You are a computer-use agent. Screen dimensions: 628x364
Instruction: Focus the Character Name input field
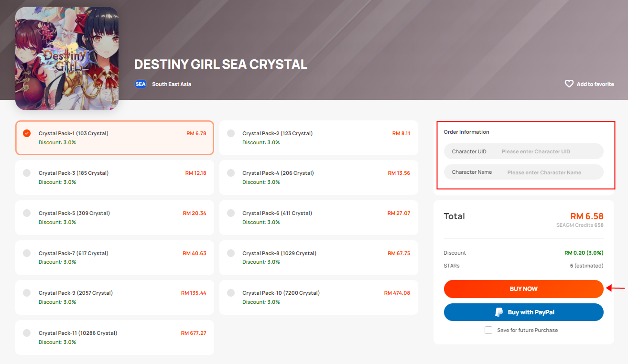point(523,172)
